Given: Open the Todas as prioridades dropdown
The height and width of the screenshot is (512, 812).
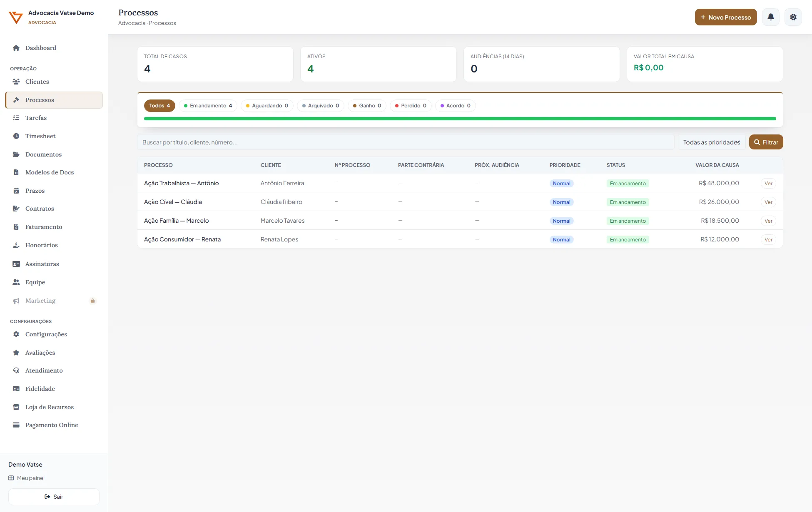Looking at the screenshot, I should (x=712, y=142).
